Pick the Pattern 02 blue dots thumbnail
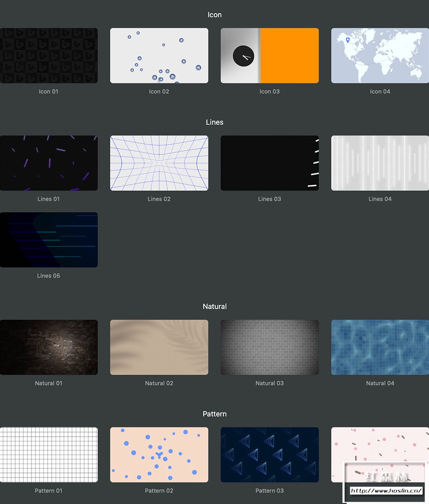 coord(159,455)
